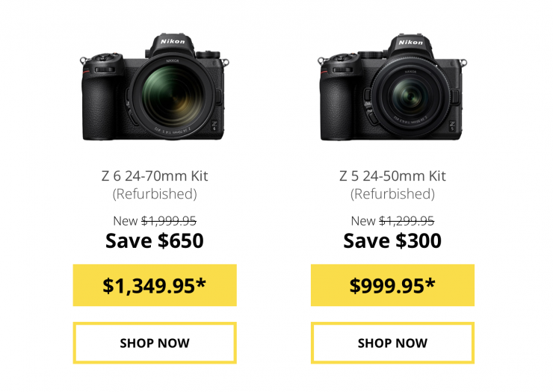Click the crossed-out $1,299.95 price
The height and width of the screenshot is (392, 553).
coord(407,220)
